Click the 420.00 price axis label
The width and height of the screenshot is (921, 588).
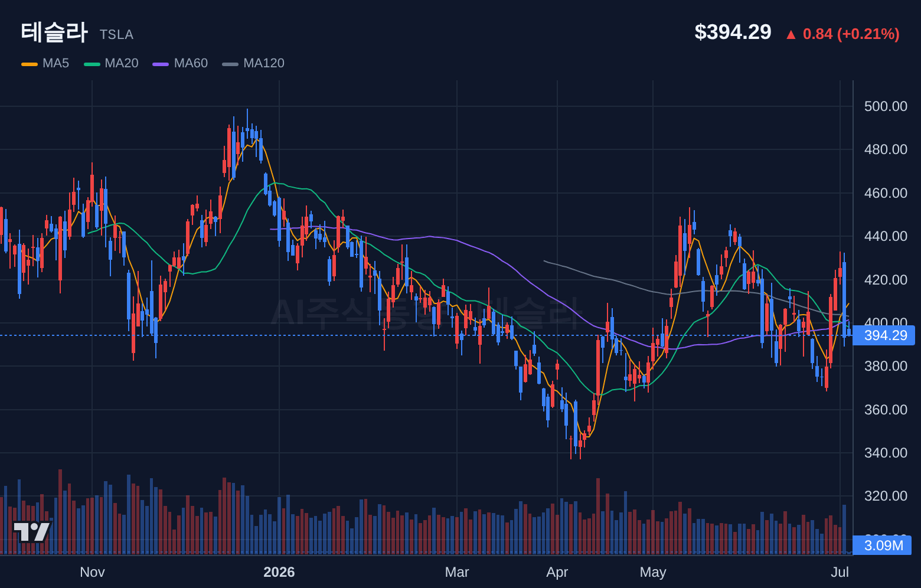886,279
